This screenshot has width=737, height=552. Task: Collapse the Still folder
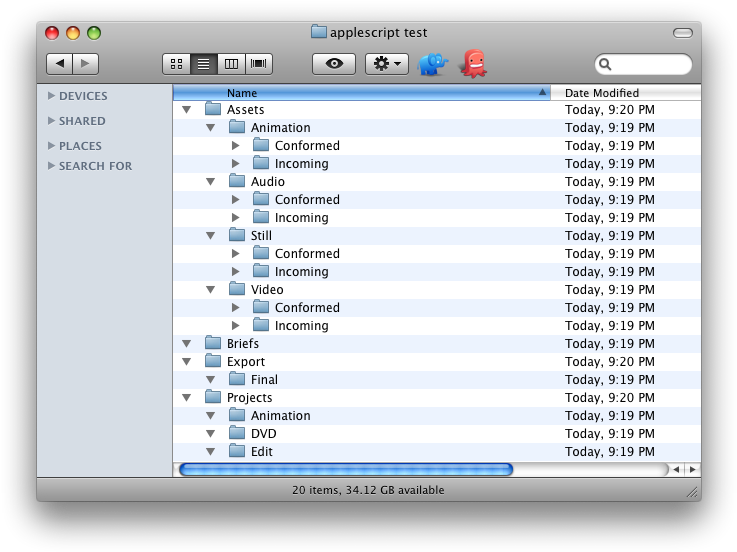[211, 236]
